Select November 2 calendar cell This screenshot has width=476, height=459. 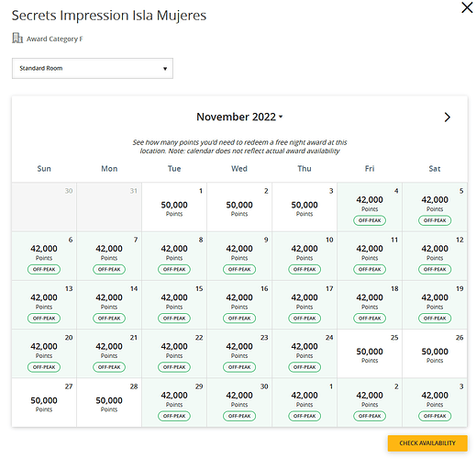click(239, 207)
